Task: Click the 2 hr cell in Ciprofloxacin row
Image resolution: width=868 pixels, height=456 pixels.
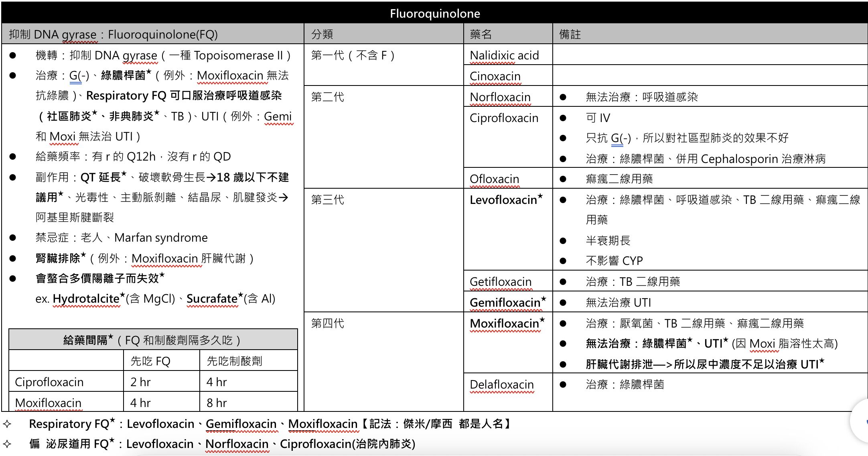Action: pyautogui.click(x=140, y=382)
